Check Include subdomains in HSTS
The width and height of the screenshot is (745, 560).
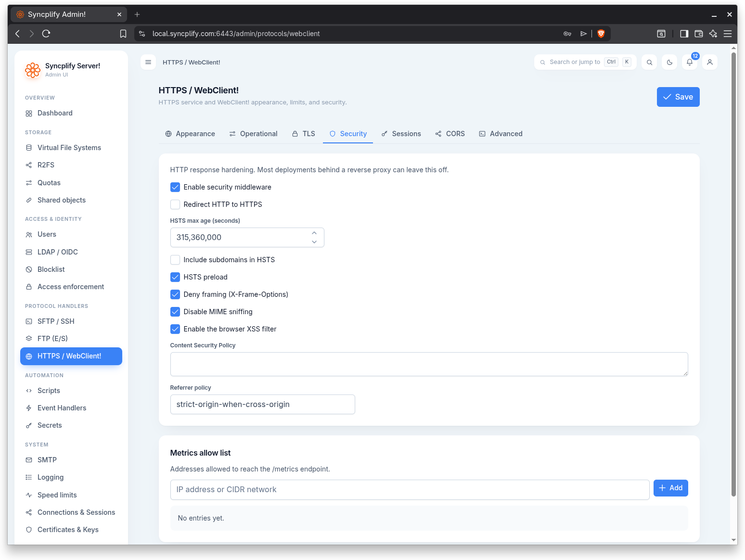click(x=175, y=260)
